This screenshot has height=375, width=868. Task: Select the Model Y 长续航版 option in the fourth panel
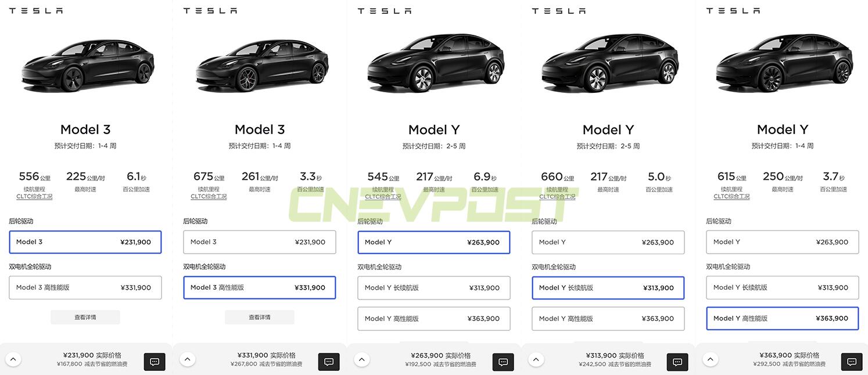point(608,287)
